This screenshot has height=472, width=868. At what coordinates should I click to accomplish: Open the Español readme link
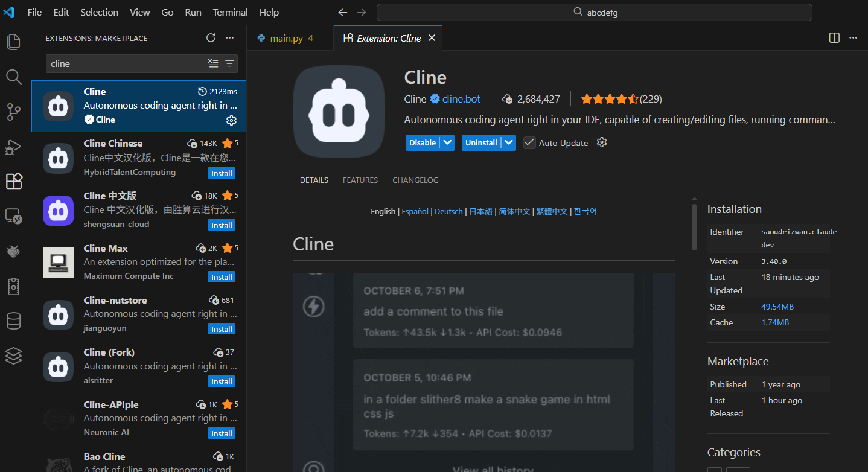415,211
